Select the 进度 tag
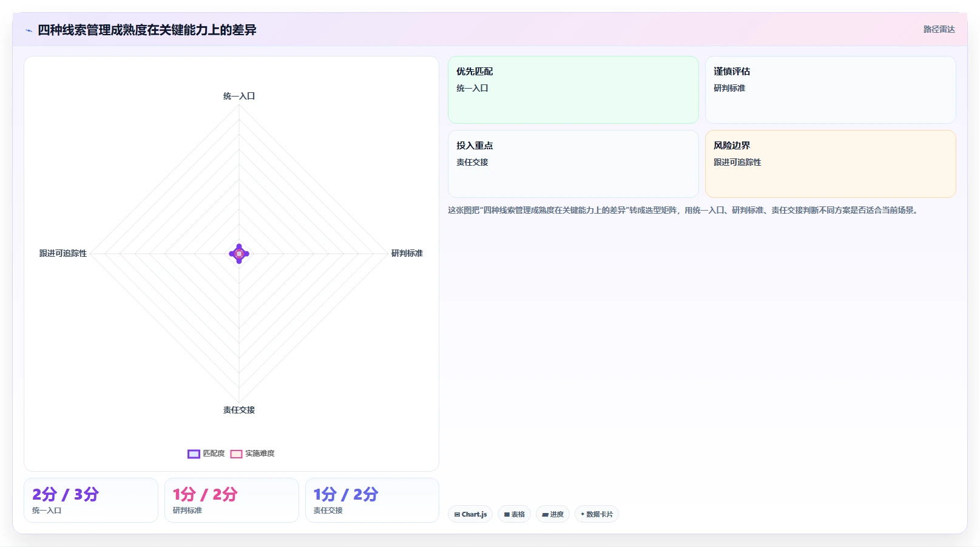Viewport: 980px width, 547px height. pyautogui.click(x=552, y=514)
